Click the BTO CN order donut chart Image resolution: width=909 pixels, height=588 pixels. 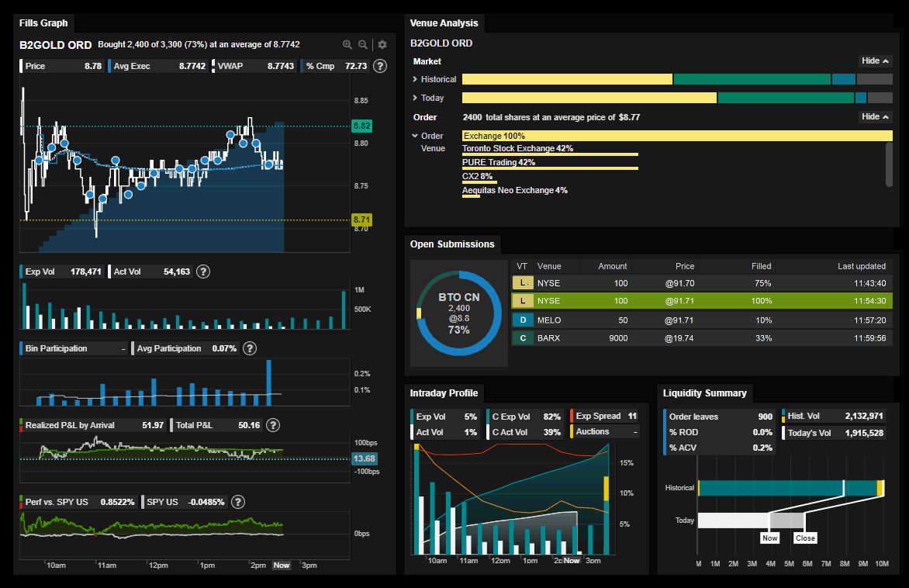(459, 313)
